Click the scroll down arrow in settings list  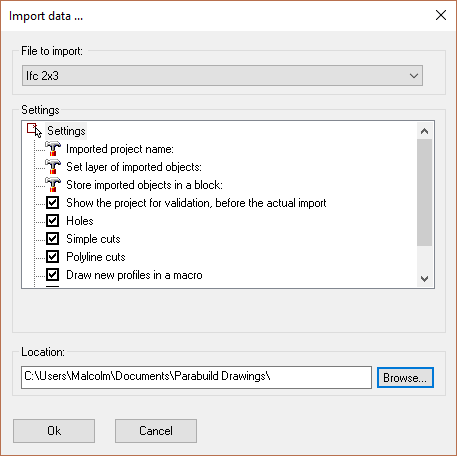pos(424,278)
